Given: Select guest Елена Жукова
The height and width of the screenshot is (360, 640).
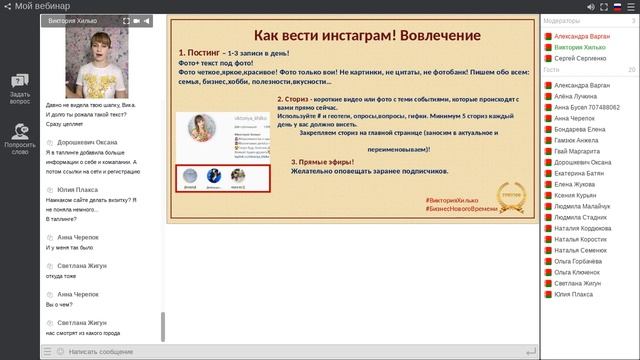Looking at the screenshot, I should pos(574,184).
